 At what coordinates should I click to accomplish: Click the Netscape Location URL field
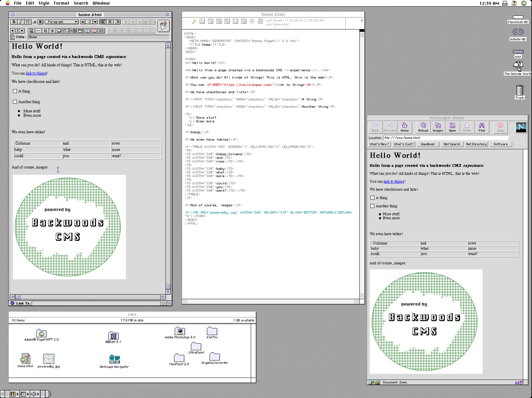click(x=446, y=138)
